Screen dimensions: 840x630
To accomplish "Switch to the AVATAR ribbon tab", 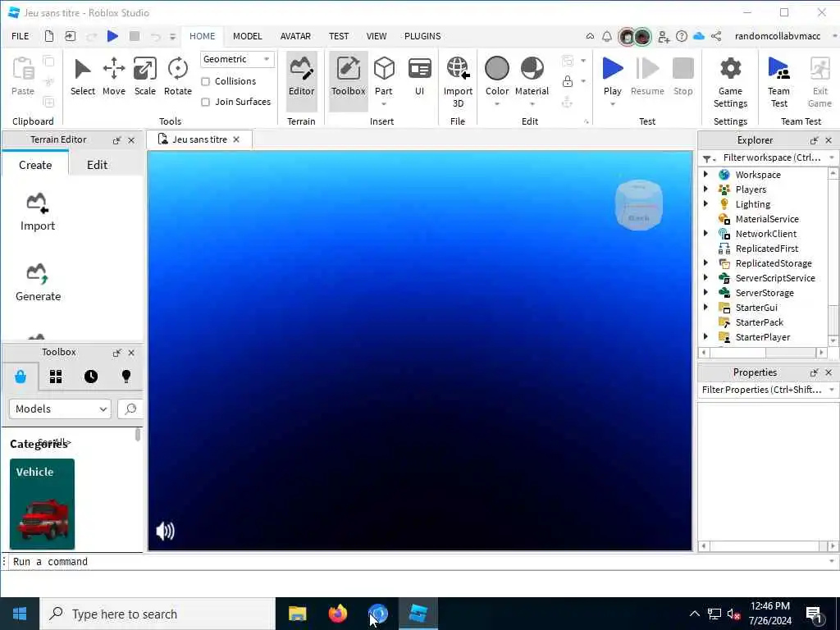I will coord(295,36).
